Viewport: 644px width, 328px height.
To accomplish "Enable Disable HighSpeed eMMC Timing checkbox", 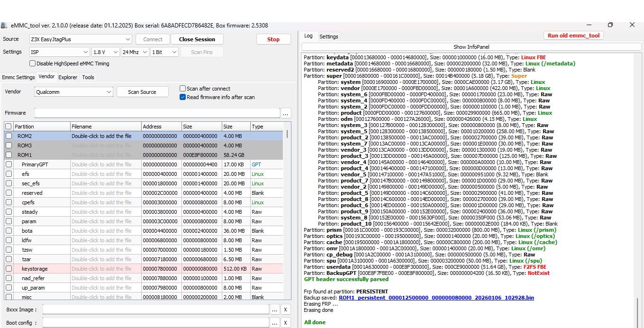I will coord(33,64).
